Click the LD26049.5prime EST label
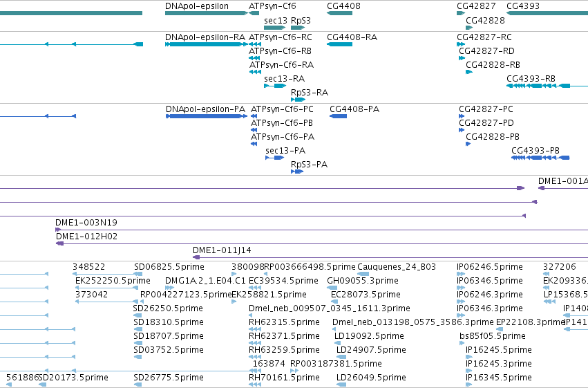The image size is (588, 388). (371, 378)
